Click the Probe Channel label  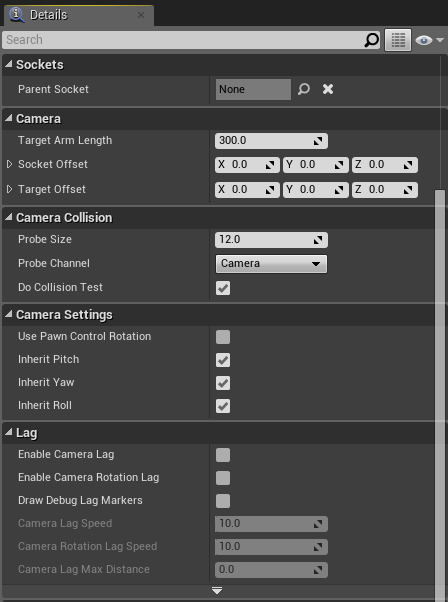(x=54, y=263)
